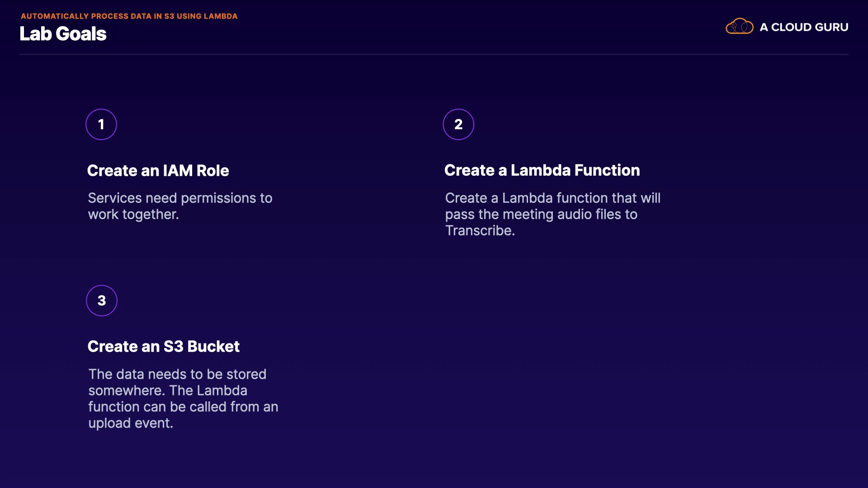Click the "Create a Lambda function that will" line
The width and height of the screenshot is (868, 488).
coord(552,198)
